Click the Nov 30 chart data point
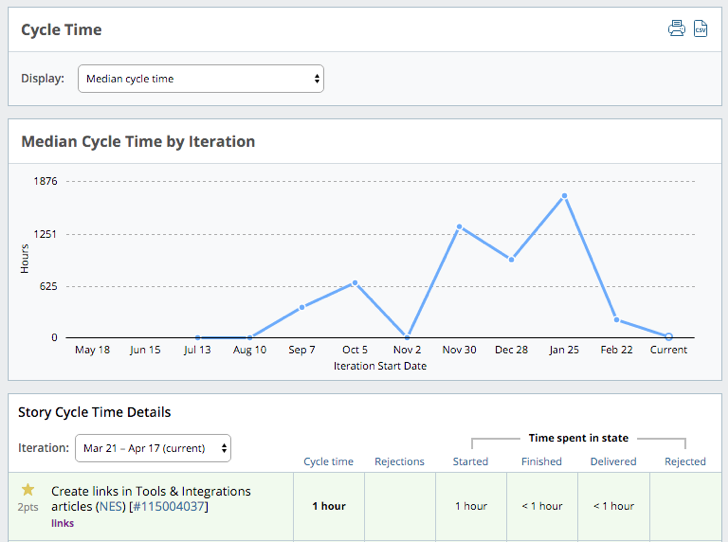The width and height of the screenshot is (728, 542). [459, 227]
